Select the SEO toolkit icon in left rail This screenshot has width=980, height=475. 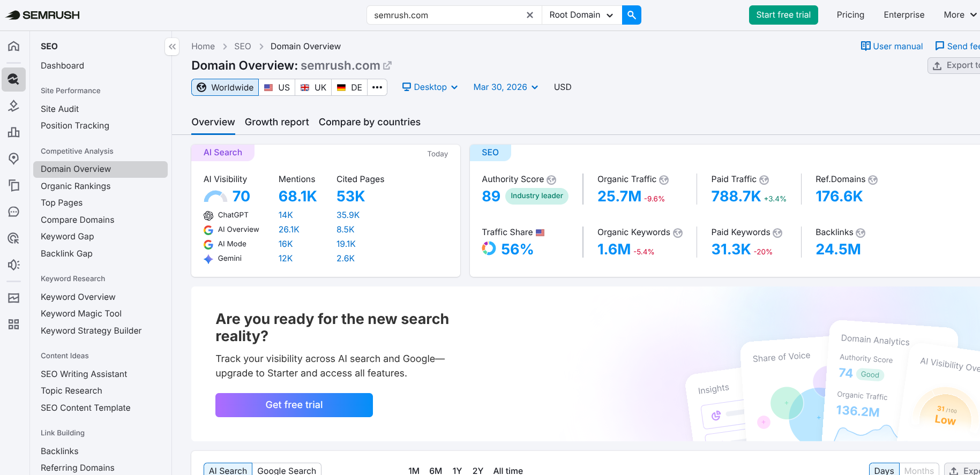tap(14, 79)
